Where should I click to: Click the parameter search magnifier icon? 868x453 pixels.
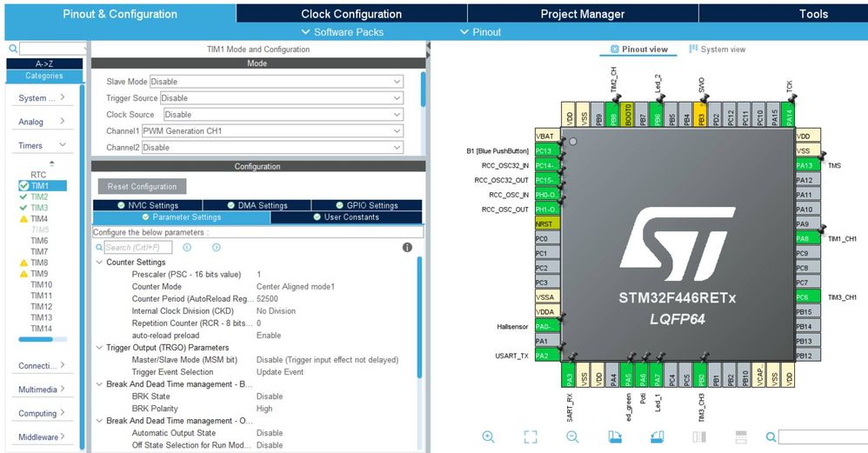coord(99,247)
